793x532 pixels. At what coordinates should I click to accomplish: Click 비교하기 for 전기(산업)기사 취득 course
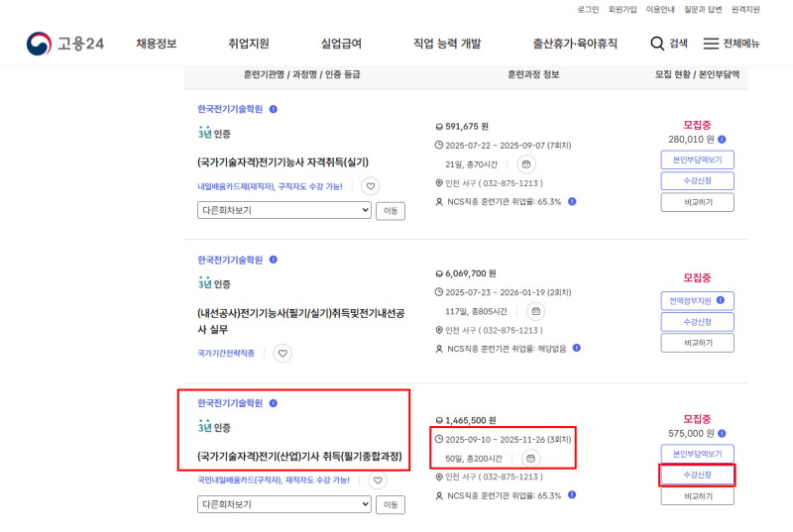coord(698,496)
